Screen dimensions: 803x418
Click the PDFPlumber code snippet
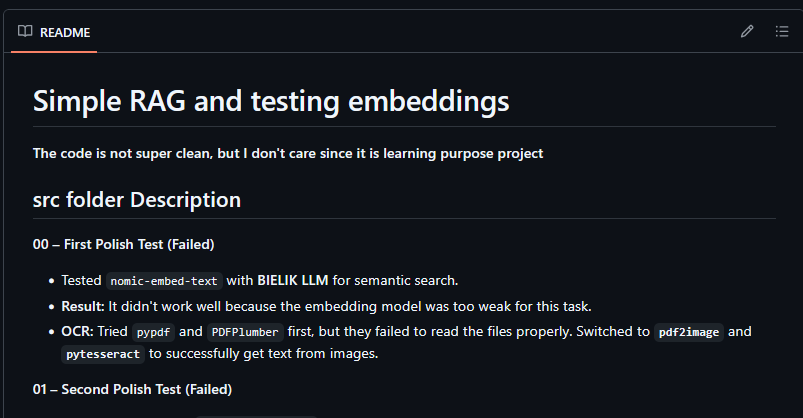244,333
